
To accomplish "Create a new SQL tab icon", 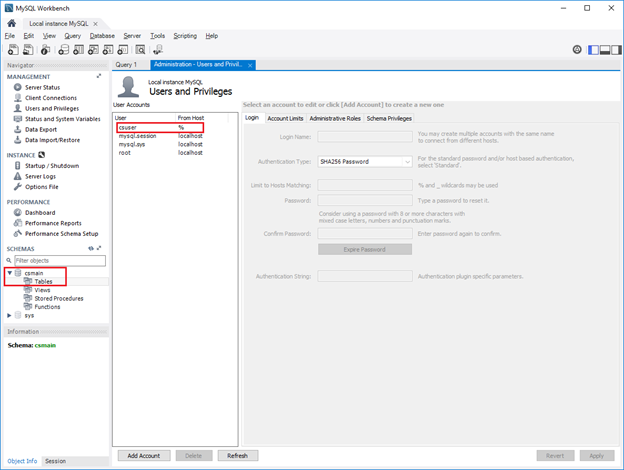I will (13, 50).
